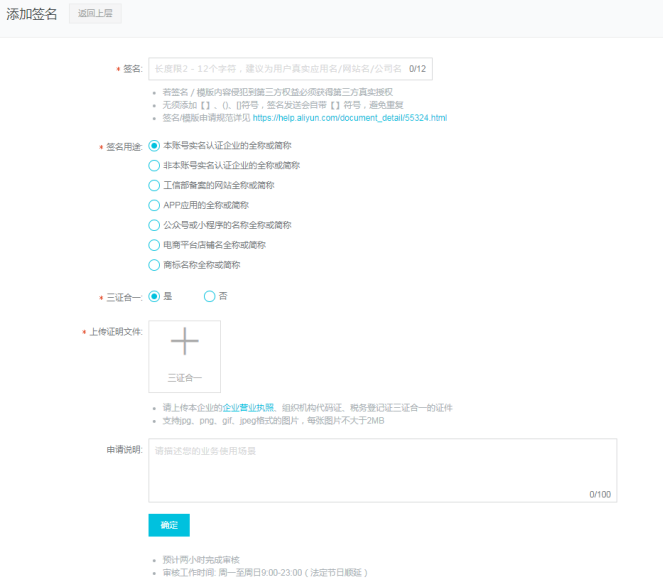
Task: Click the 返回上层 button
Action: [95, 14]
